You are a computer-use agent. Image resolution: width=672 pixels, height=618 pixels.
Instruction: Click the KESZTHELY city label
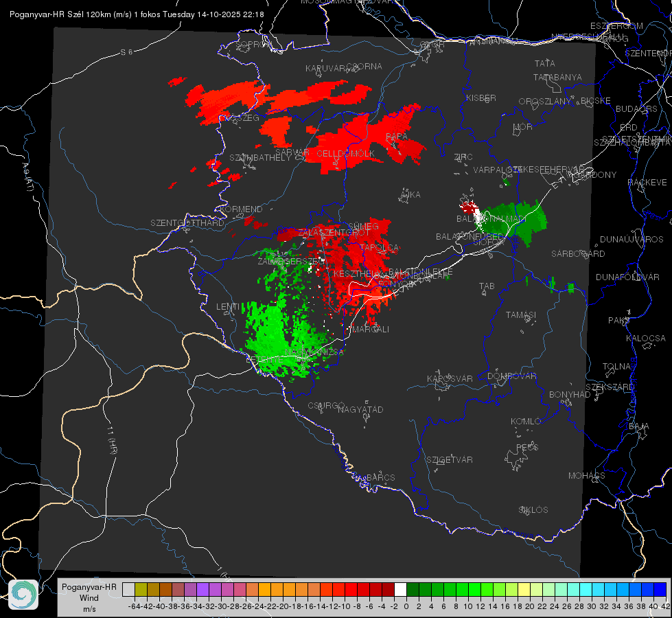click(356, 273)
